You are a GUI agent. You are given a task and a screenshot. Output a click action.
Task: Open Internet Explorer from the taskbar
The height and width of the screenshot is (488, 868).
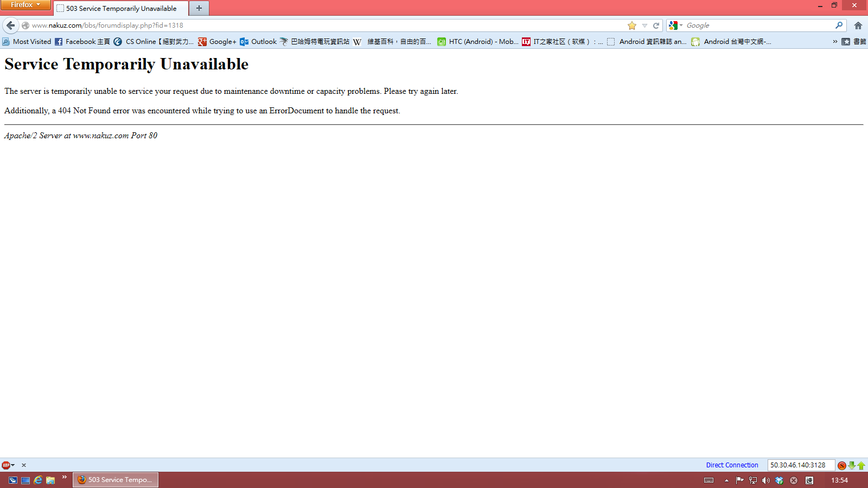[38, 480]
